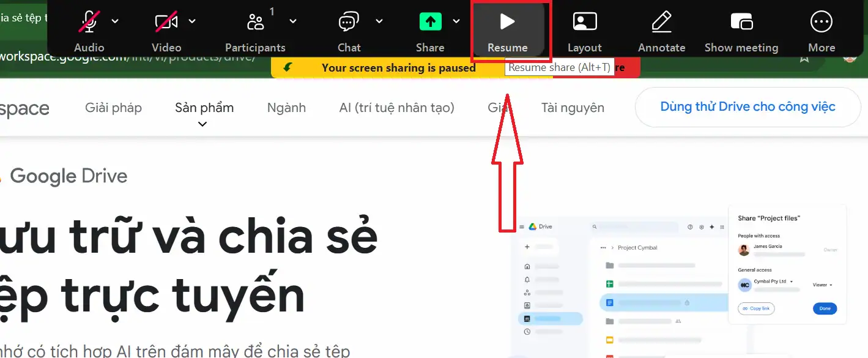Click Dùng thử Drive cho công việc
Image resolution: width=868 pixels, height=358 pixels.
[747, 107]
